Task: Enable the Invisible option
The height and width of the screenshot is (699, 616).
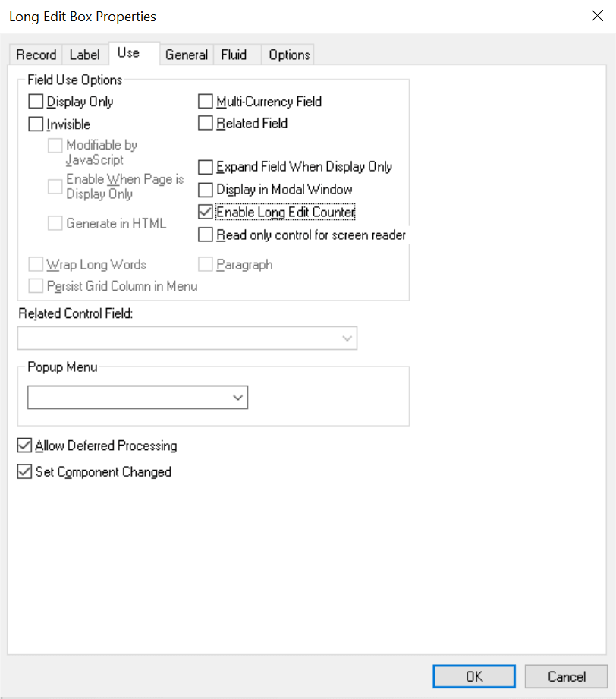Action: pyautogui.click(x=35, y=124)
